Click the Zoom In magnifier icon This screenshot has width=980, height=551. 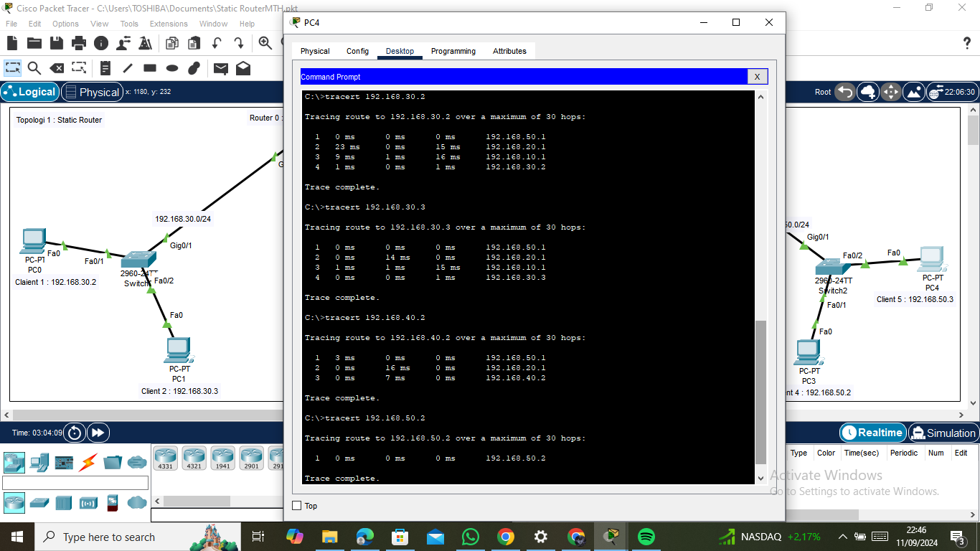(265, 43)
